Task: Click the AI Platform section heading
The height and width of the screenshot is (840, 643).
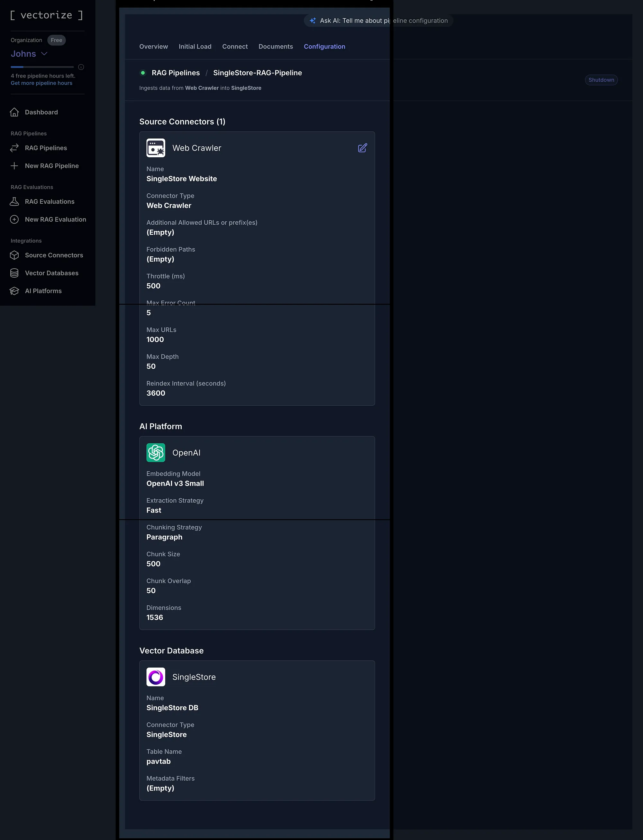Action: 161,427
